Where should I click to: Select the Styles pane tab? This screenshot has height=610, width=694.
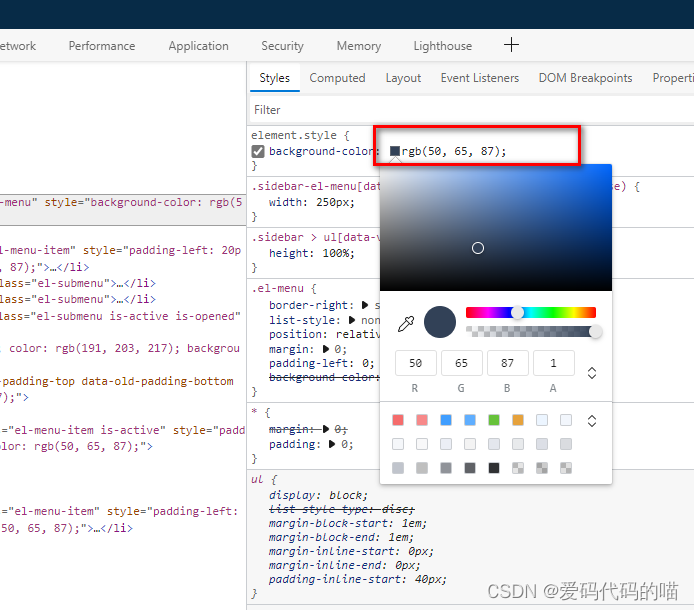coord(274,78)
